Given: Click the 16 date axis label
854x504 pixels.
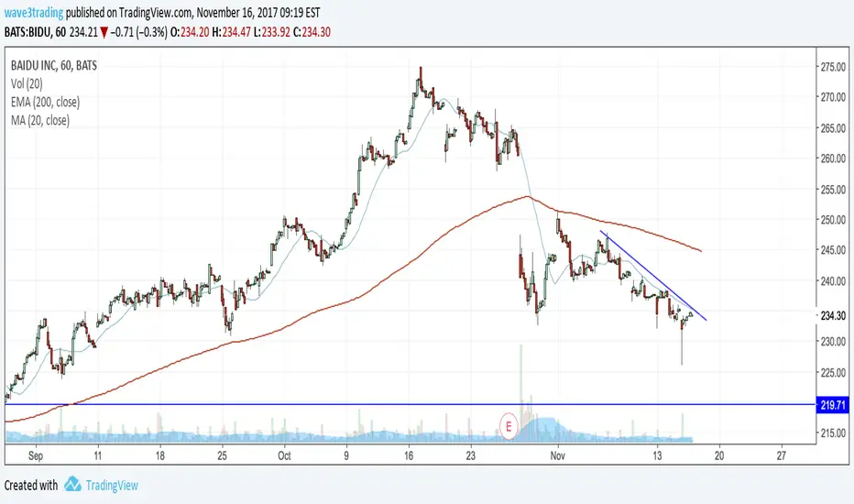Looking at the screenshot, I should click(409, 455).
